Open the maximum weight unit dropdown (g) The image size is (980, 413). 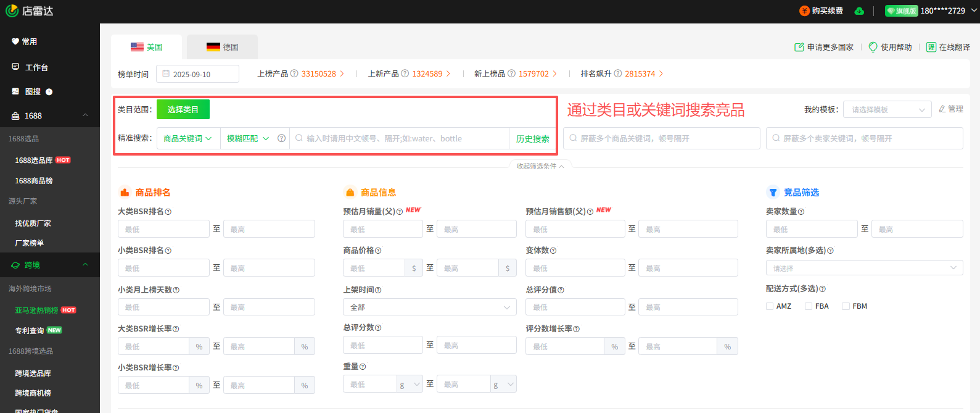[503, 384]
